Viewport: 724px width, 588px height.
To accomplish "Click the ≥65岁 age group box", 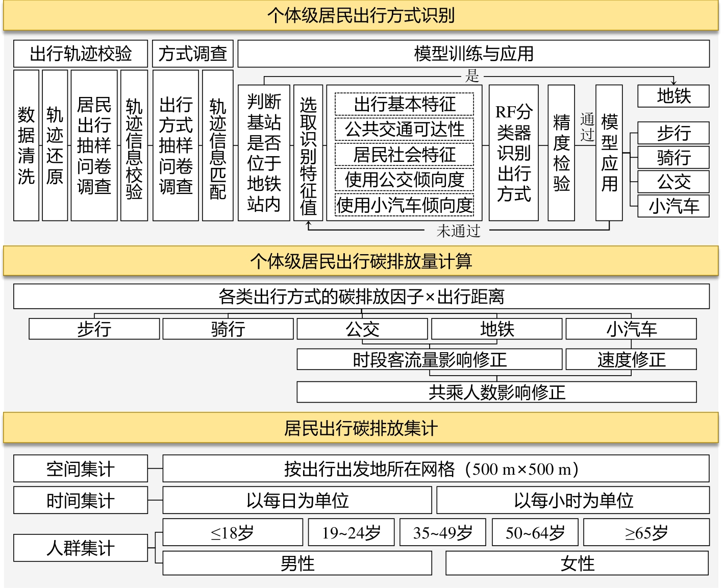I will tap(646, 532).
